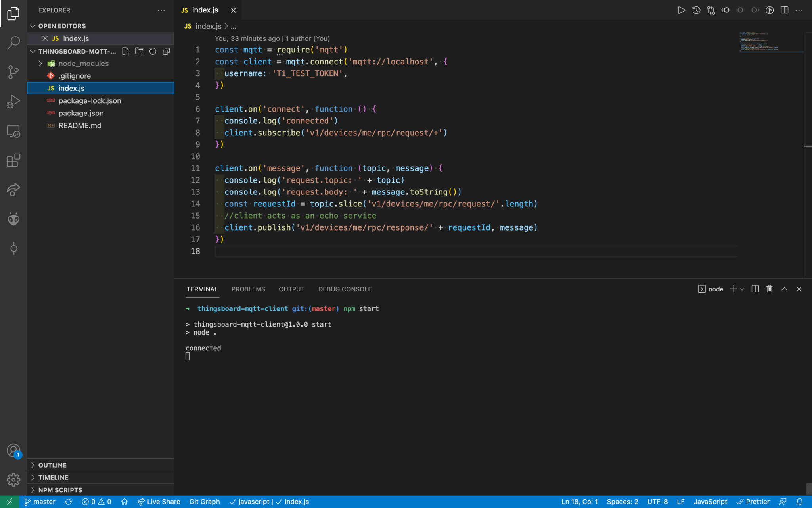Open the new terminal launch profile dropdown
812x508 pixels.
742,289
